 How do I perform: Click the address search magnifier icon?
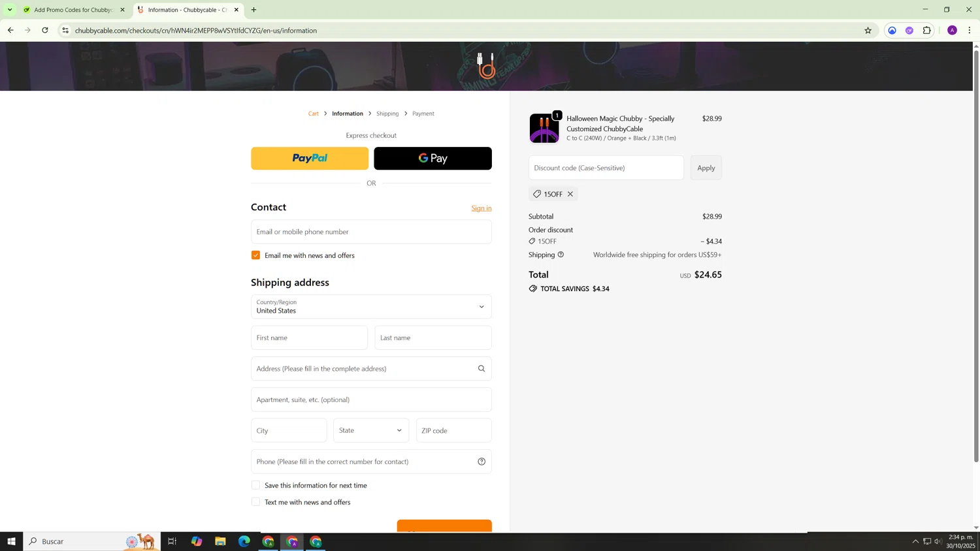point(482,369)
